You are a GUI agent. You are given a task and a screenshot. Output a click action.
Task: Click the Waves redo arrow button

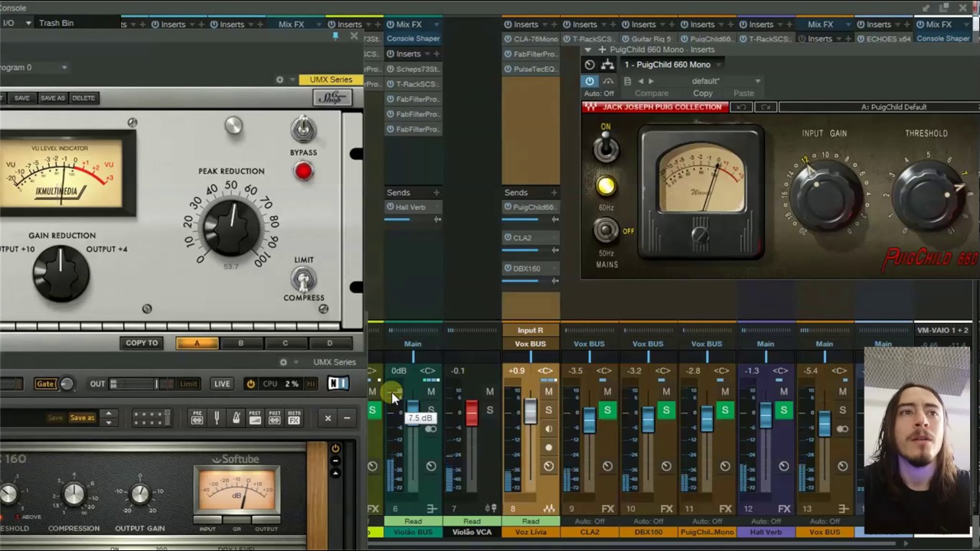[x=766, y=107]
